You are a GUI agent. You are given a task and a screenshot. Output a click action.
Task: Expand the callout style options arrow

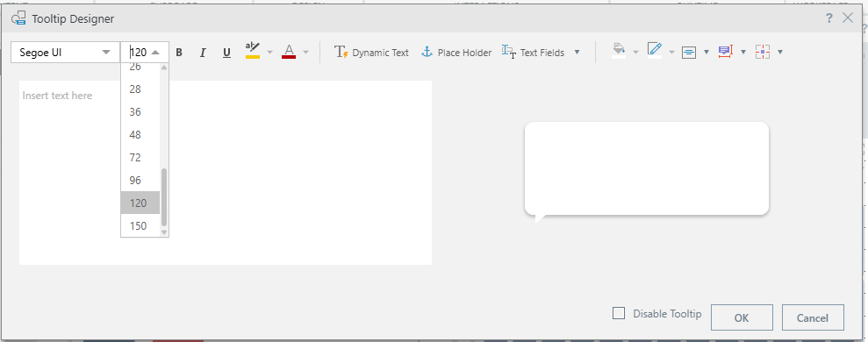pyautogui.click(x=742, y=53)
